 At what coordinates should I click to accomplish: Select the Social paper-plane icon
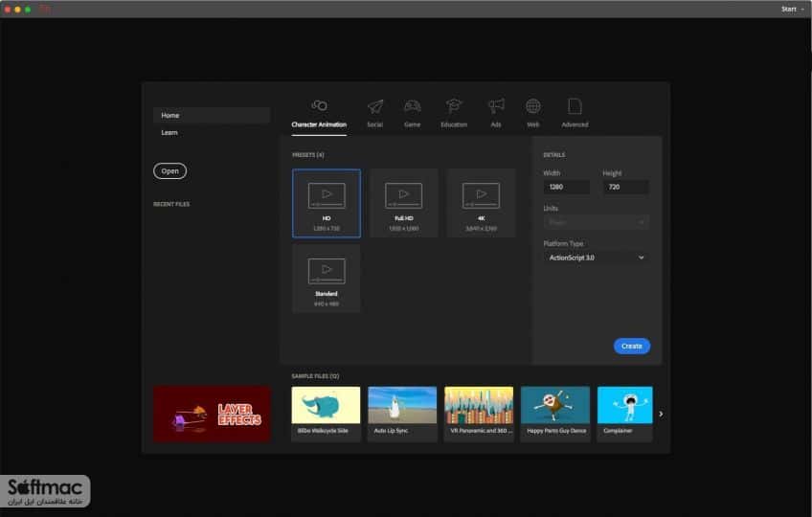tap(375, 106)
